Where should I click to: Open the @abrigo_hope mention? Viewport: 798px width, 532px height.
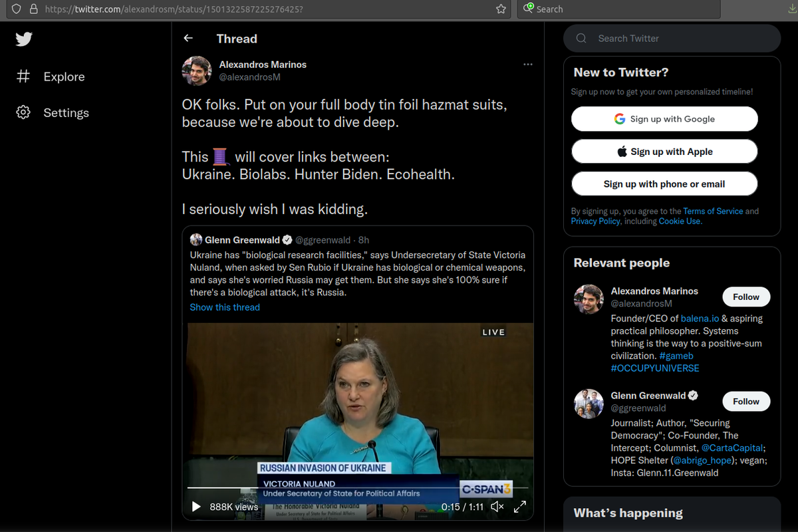(702, 460)
